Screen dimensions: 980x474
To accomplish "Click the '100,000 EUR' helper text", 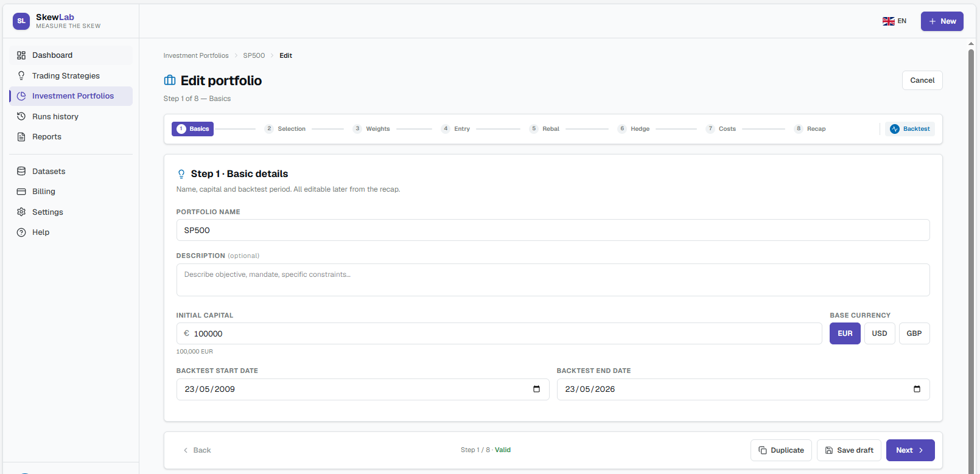I will point(194,352).
